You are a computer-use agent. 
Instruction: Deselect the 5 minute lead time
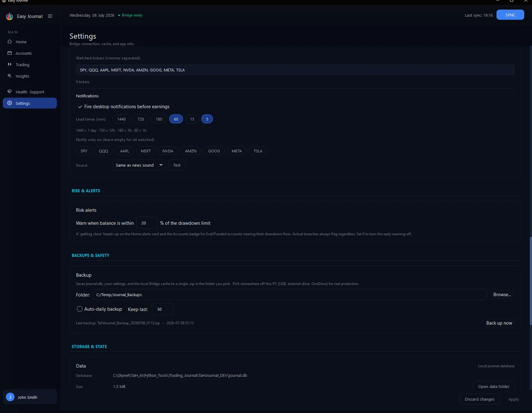(207, 119)
